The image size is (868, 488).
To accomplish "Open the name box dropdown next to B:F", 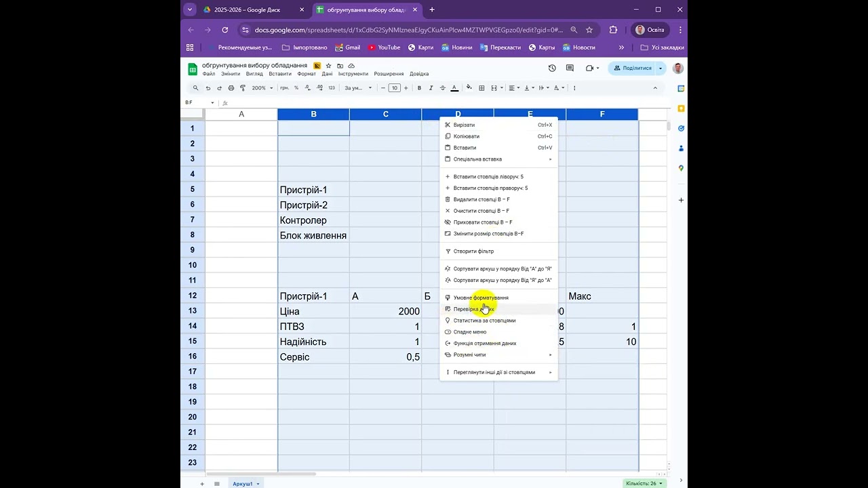I will [x=212, y=103].
